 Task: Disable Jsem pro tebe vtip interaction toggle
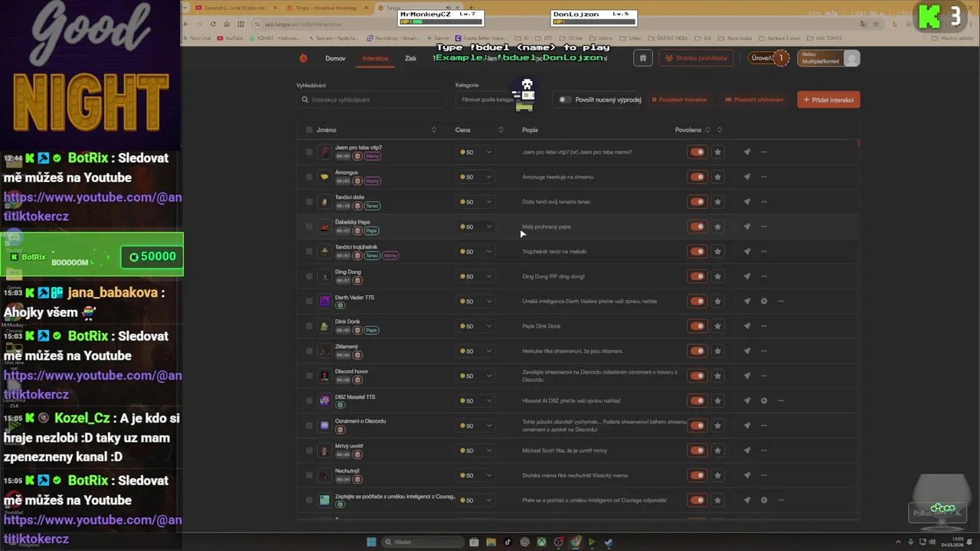coord(697,152)
